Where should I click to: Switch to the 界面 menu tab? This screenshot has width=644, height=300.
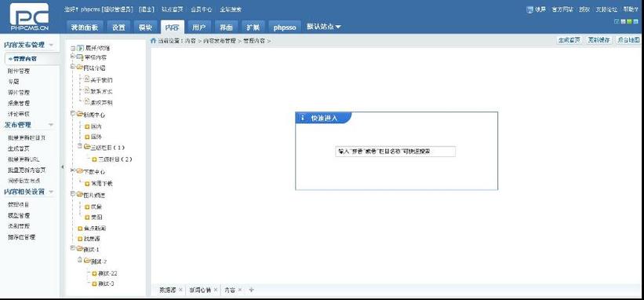(226, 27)
